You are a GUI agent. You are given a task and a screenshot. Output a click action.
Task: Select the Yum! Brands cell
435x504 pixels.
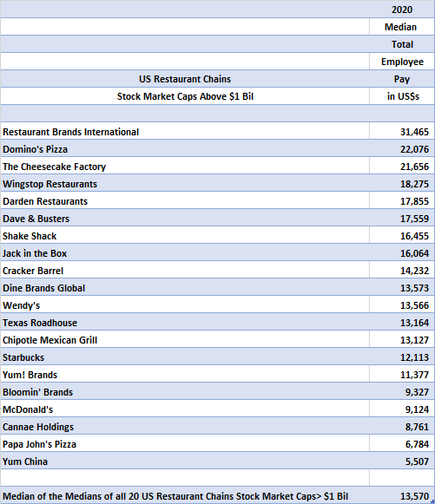click(x=185, y=375)
